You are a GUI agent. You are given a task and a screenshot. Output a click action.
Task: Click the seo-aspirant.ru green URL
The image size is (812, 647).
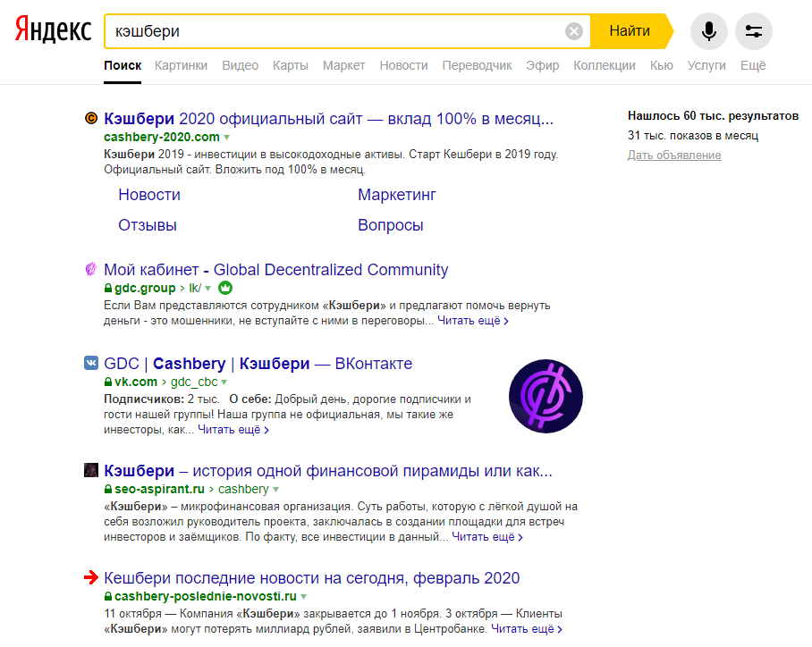click(159, 489)
